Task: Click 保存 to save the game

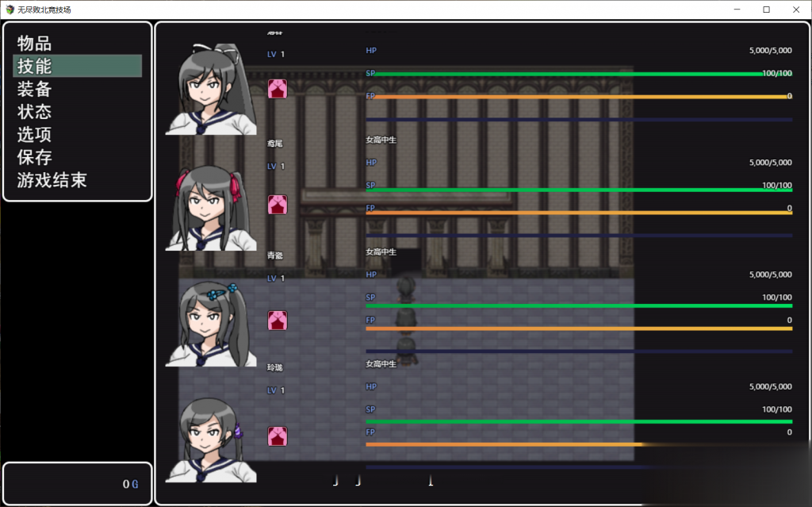Action: click(35, 157)
